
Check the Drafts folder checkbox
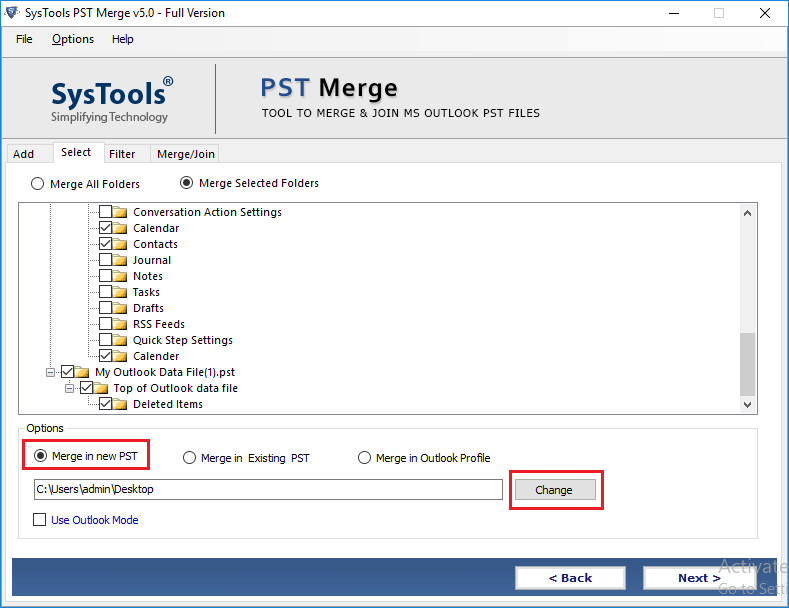(105, 308)
